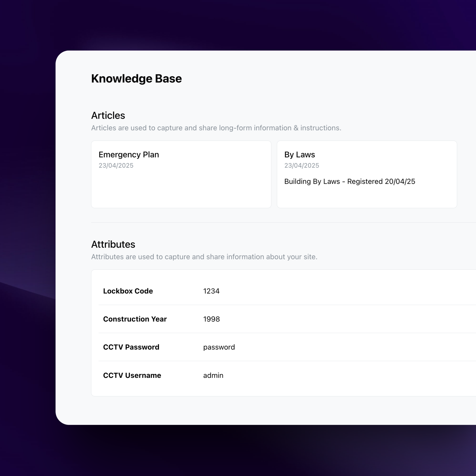Open the Emergency Plan article
This screenshot has width=476, height=476.
[129, 154]
